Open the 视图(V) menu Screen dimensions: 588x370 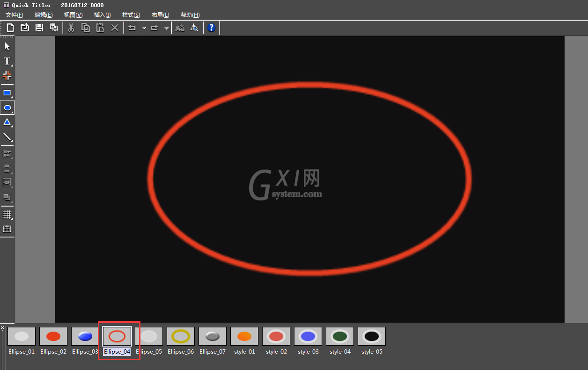pyautogui.click(x=73, y=15)
